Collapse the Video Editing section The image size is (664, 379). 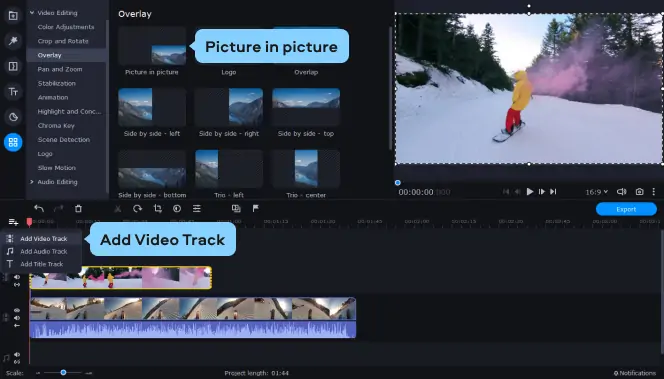tap(32, 13)
